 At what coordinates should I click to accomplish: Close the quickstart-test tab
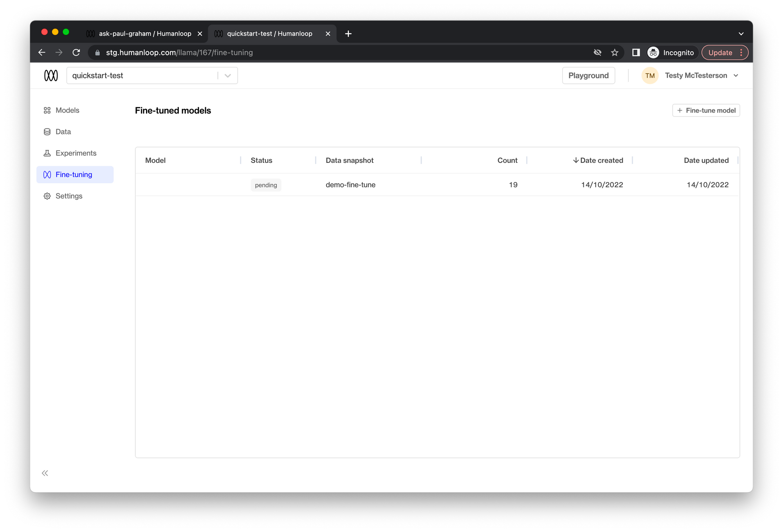click(328, 34)
